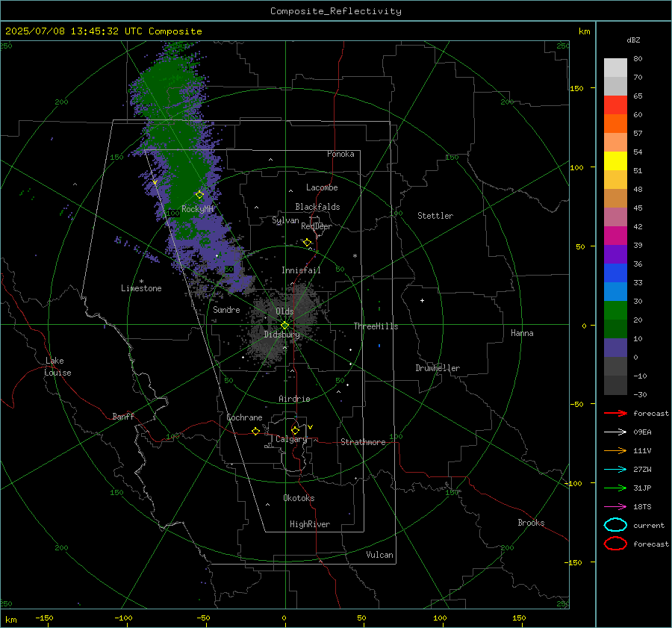Click the royal blue 33–36 dBZ swatch
This screenshot has height=628, width=672.
[615, 273]
